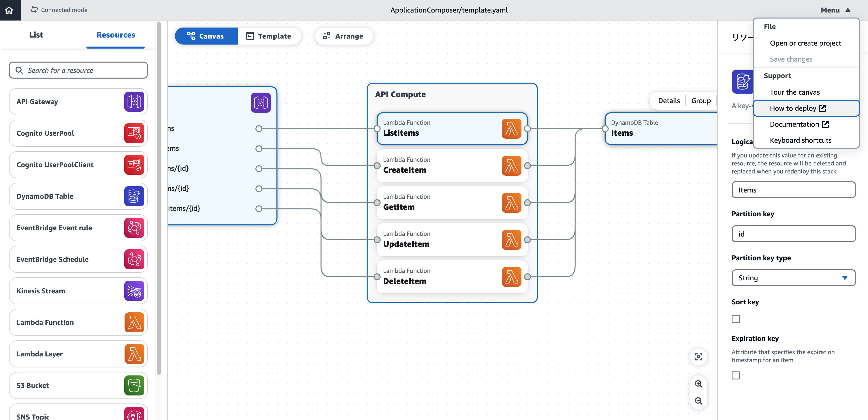Select Lambda Function palette icon
Image resolution: width=868 pixels, height=420 pixels.
134,322
